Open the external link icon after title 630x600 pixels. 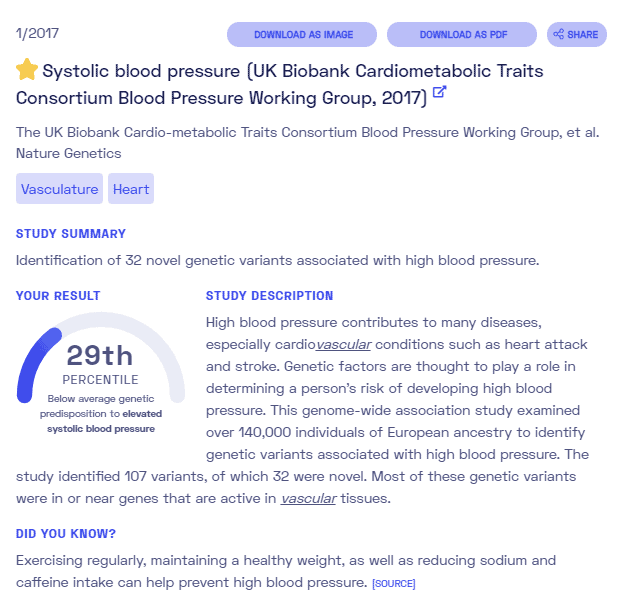tap(439, 92)
